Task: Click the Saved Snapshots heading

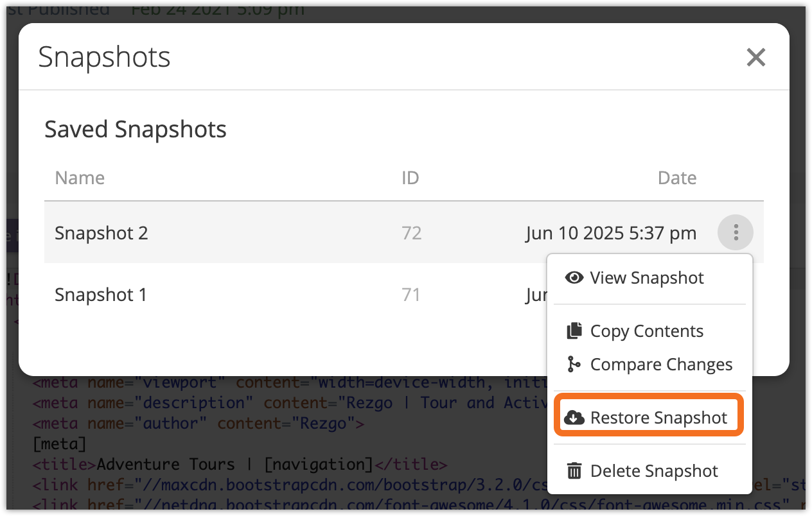Action: 136,130
